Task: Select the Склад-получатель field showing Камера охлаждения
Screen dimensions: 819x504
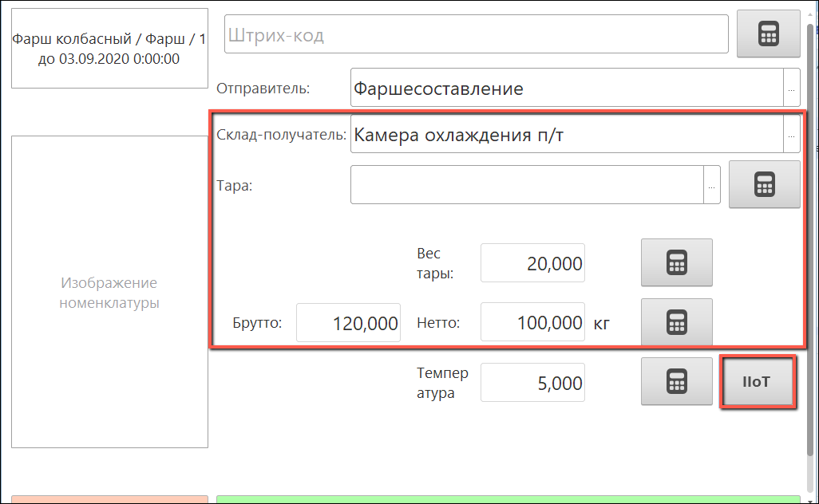Action: [567, 135]
